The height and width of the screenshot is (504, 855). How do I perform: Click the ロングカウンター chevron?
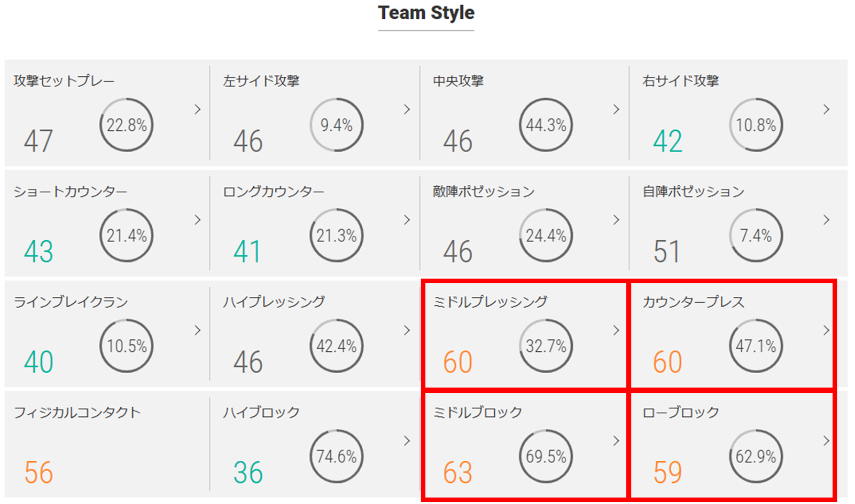407,220
